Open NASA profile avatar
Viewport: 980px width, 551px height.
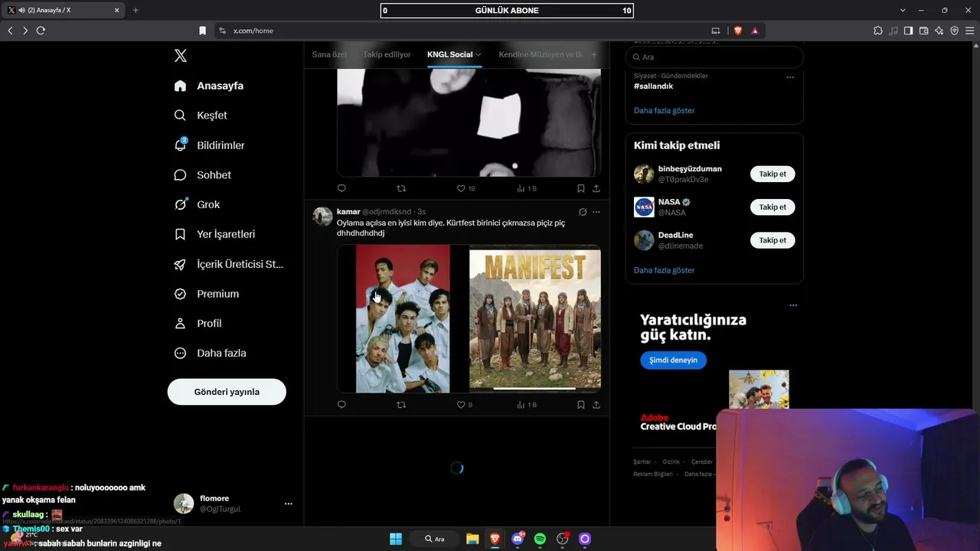[x=644, y=207]
